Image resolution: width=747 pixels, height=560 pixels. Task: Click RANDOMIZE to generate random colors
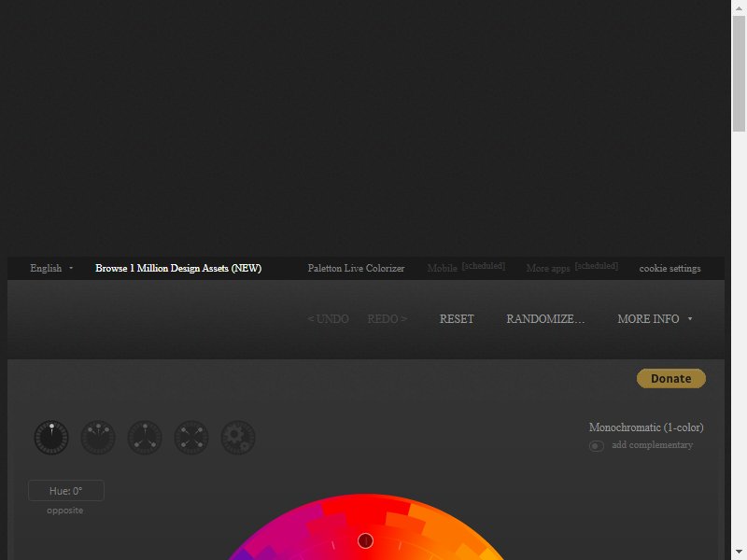coord(545,318)
